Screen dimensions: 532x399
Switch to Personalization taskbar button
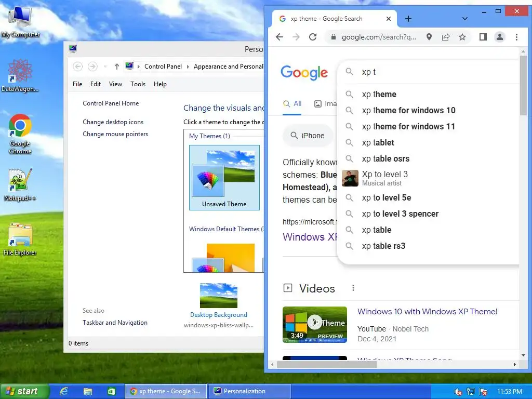point(250,391)
